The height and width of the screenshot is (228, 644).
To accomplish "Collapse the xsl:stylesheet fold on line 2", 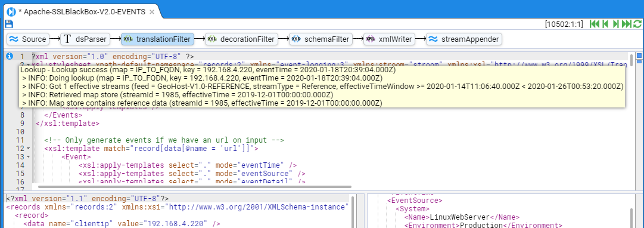I will tap(28, 64).
